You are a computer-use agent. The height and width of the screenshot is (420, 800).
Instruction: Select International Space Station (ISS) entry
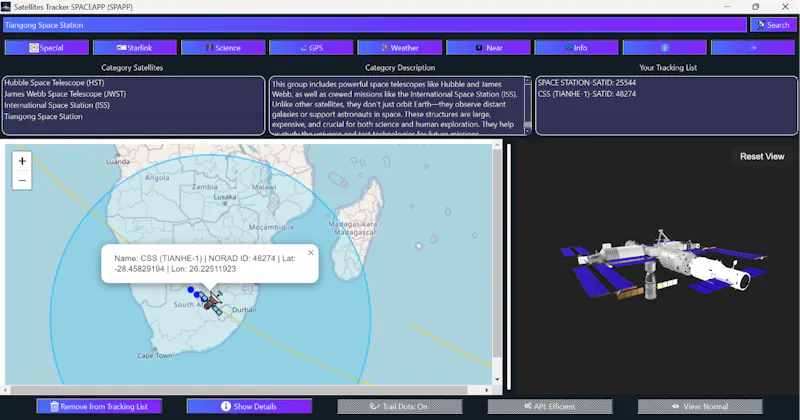(57, 105)
